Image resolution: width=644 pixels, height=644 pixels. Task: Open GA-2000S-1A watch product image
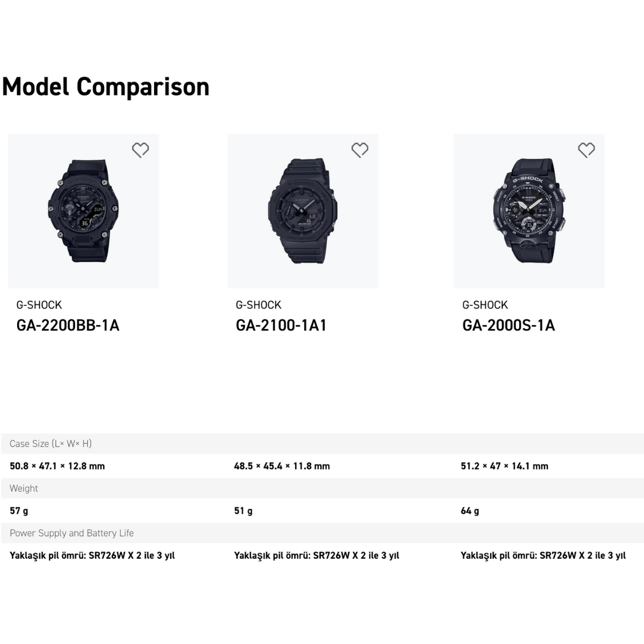coord(529,211)
